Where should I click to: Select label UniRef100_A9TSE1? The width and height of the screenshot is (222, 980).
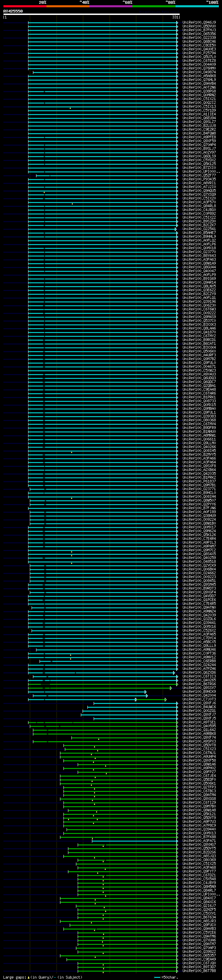(x=199, y=722)
